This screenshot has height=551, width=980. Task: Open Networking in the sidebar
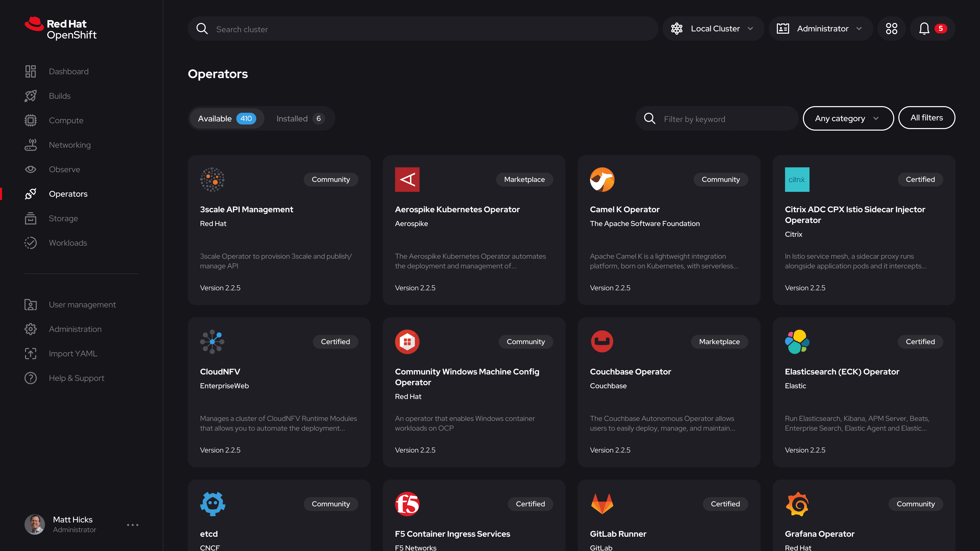(70, 145)
